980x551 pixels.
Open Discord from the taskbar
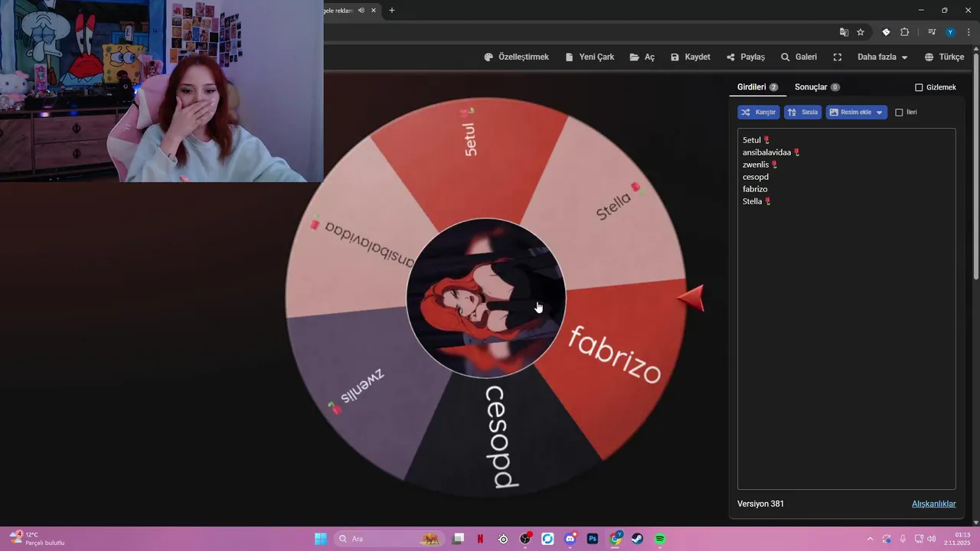click(570, 539)
